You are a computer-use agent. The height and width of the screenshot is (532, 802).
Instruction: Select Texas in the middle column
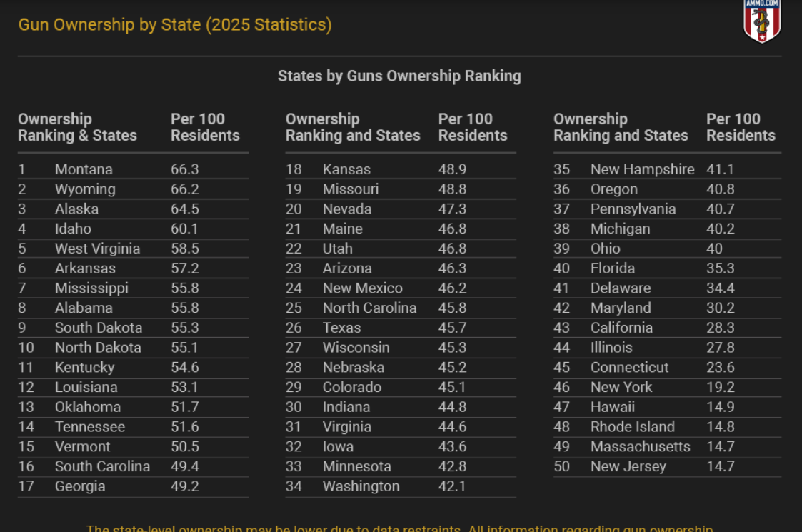(x=341, y=328)
